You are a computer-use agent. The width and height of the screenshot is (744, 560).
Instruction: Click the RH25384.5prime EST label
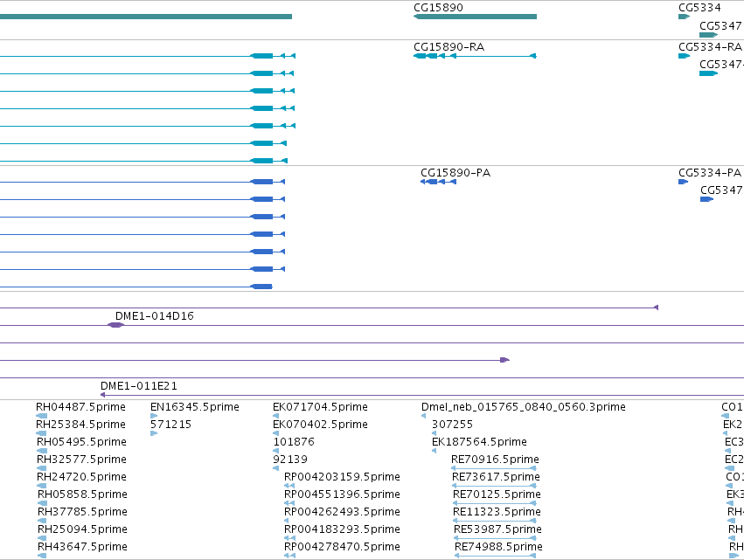coord(80,425)
